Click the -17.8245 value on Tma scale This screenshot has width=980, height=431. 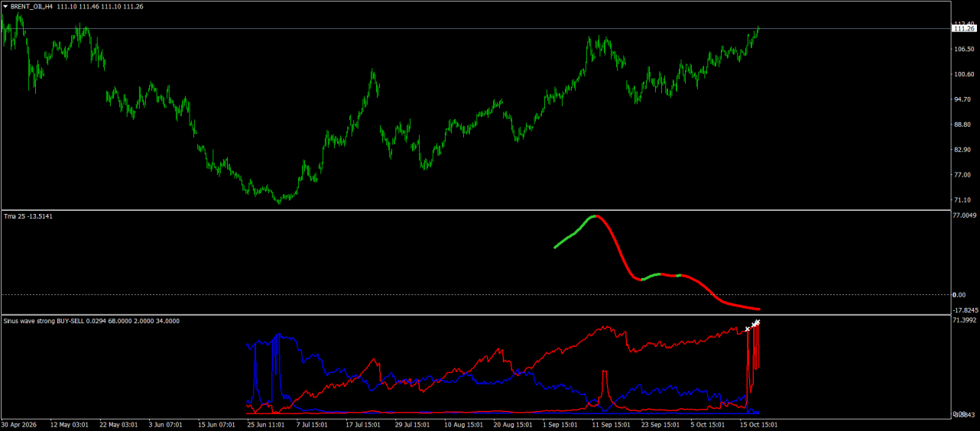point(965,310)
